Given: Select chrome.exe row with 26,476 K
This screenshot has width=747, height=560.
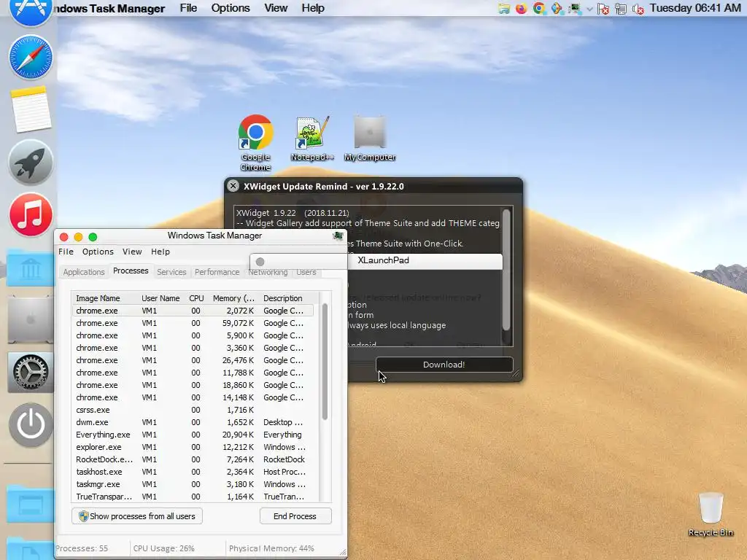Looking at the screenshot, I should (193, 360).
